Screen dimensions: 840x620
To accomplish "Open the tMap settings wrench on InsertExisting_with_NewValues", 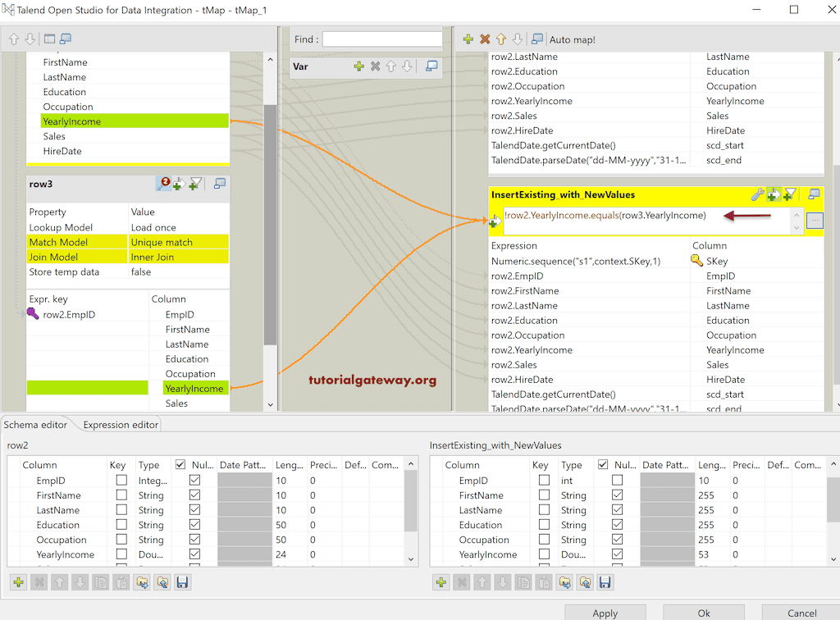I will pyautogui.click(x=756, y=194).
